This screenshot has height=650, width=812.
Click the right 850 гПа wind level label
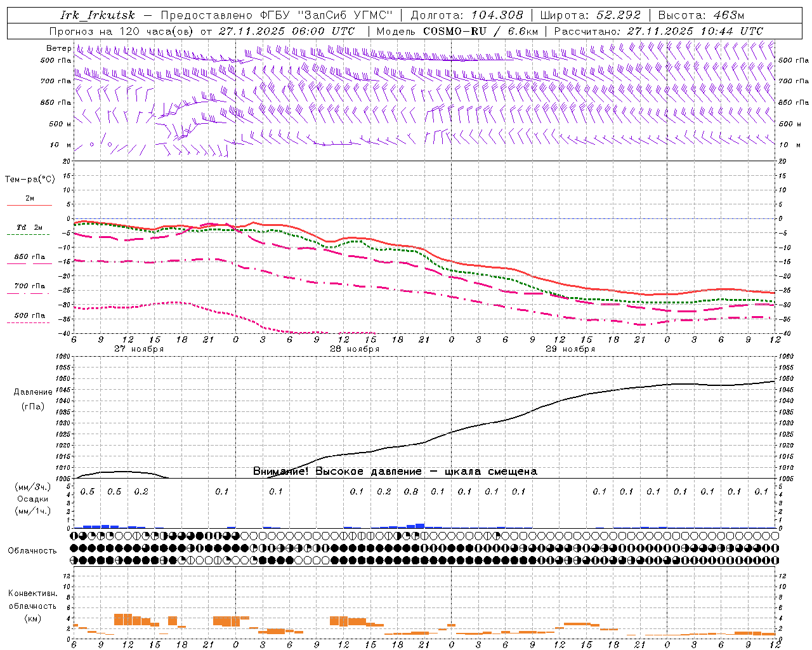(x=794, y=103)
